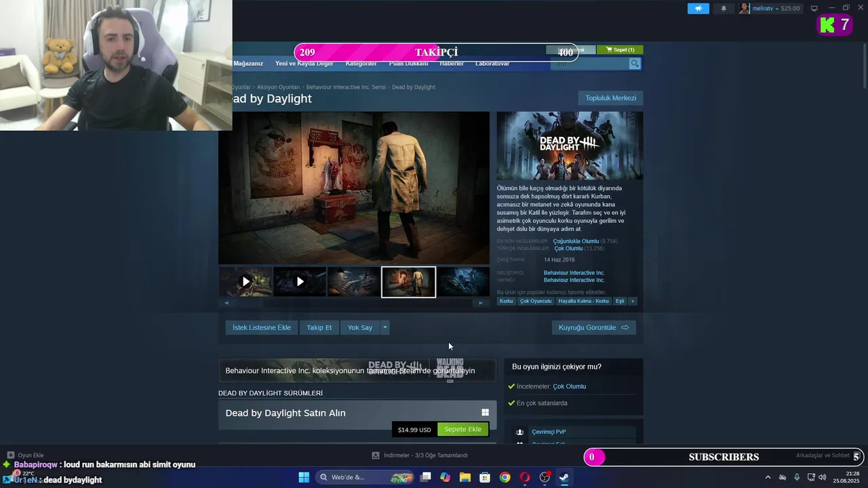Click the Oyun Ekle plus icon
This screenshot has height=488, width=868.
(x=11, y=455)
